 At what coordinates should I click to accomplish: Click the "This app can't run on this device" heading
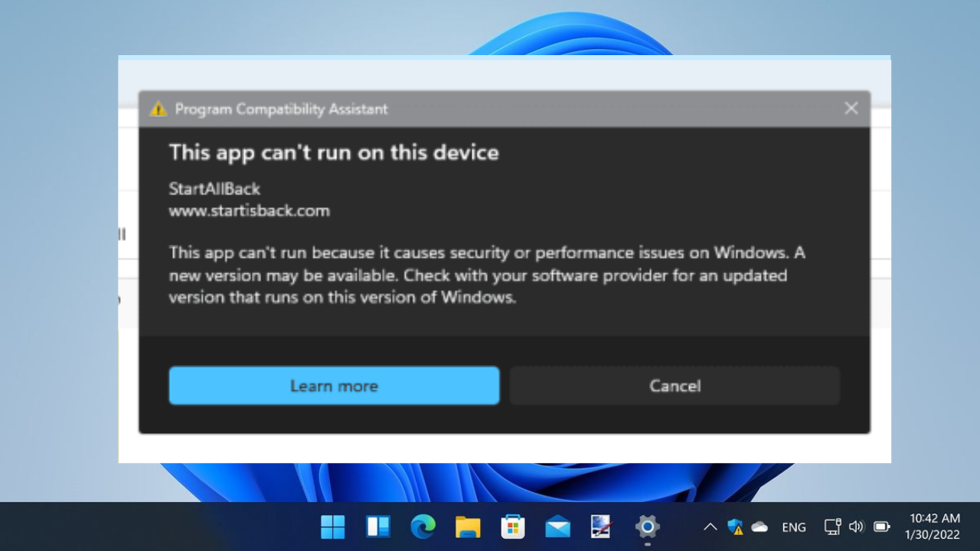coord(334,152)
